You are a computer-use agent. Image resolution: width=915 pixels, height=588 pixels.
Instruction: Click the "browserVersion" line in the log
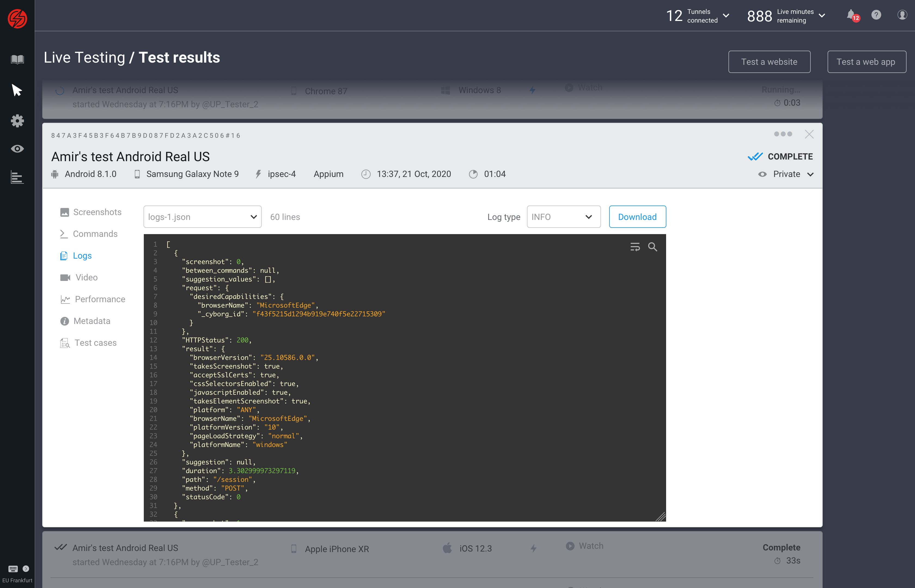point(254,357)
